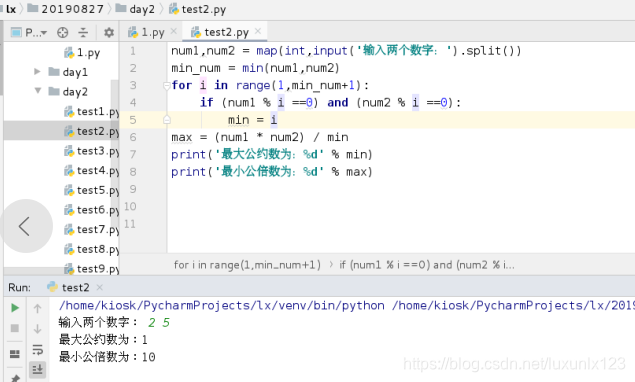The width and height of the screenshot is (635, 382).
Task: Select the day1 folder in project tree
Action: point(68,72)
